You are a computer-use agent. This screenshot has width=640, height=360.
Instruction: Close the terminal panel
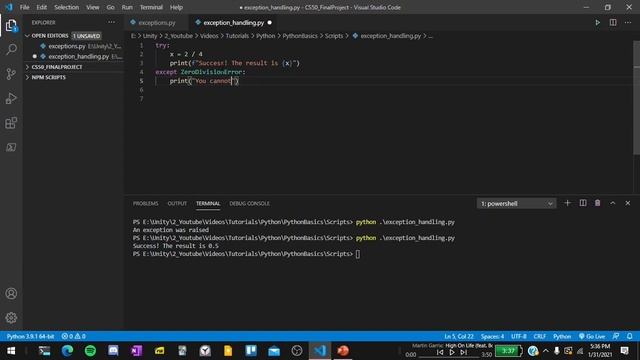tap(628, 203)
